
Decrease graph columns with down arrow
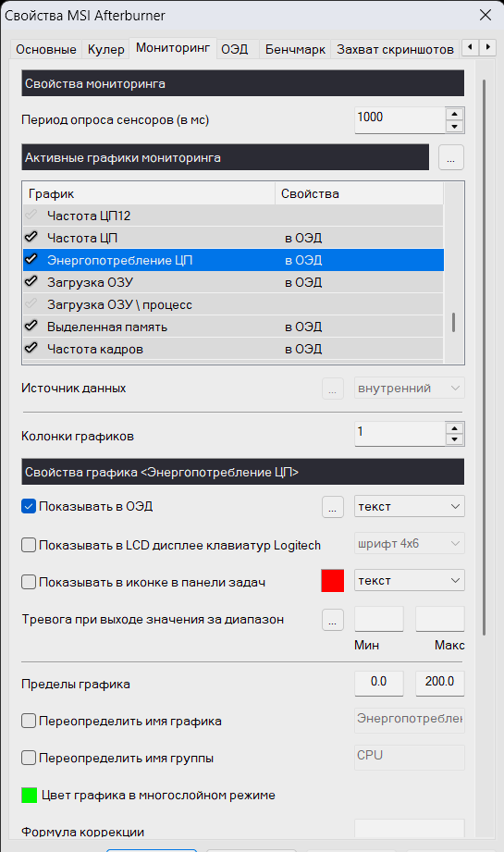coord(455,440)
